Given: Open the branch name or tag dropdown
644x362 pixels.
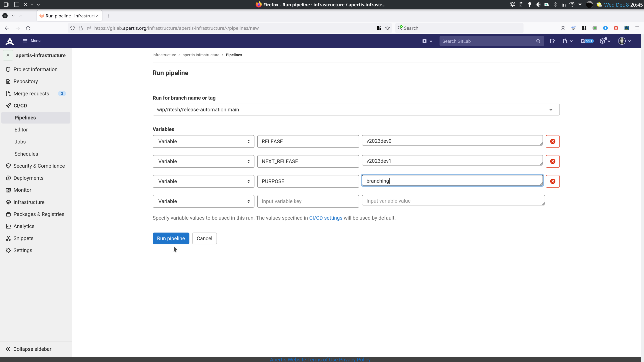Looking at the screenshot, I should point(356,110).
